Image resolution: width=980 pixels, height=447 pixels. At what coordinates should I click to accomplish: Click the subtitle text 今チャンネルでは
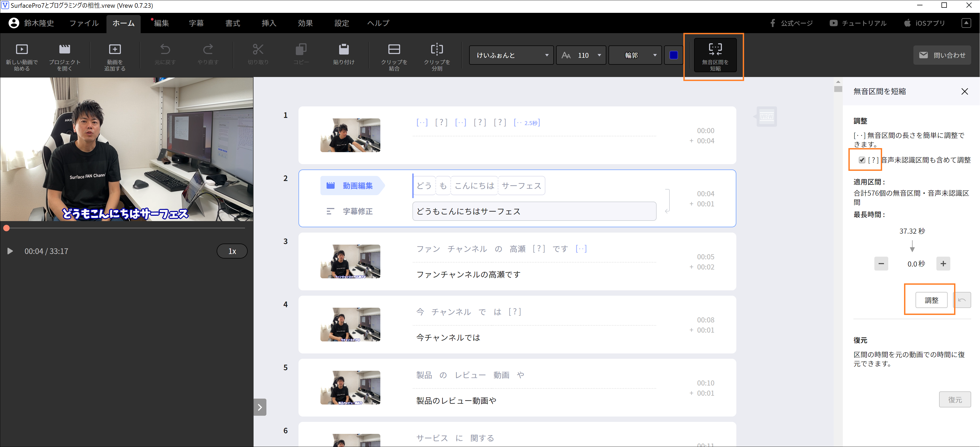click(448, 338)
